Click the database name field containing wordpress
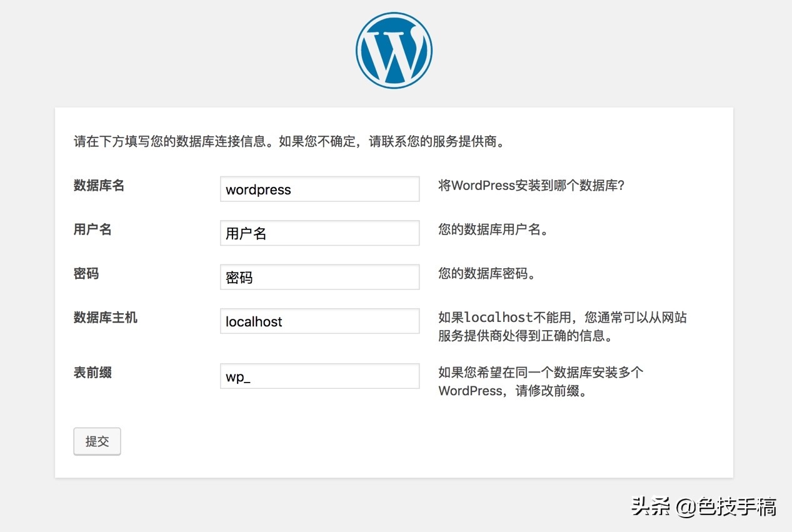The height and width of the screenshot is (532, 792). click(x=319, y=189)
